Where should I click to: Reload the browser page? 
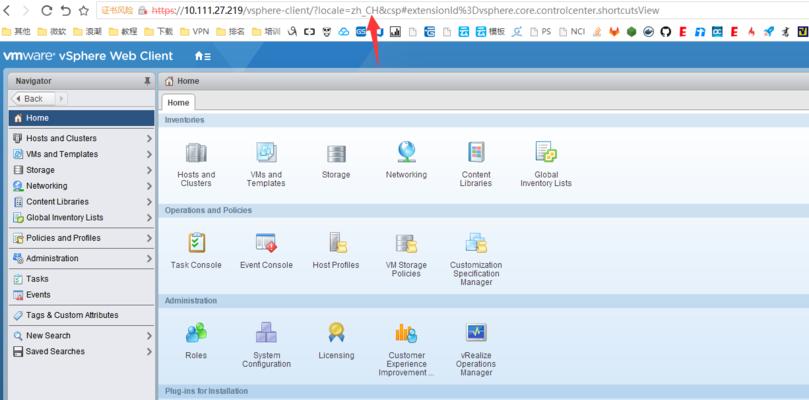(46, 10)
